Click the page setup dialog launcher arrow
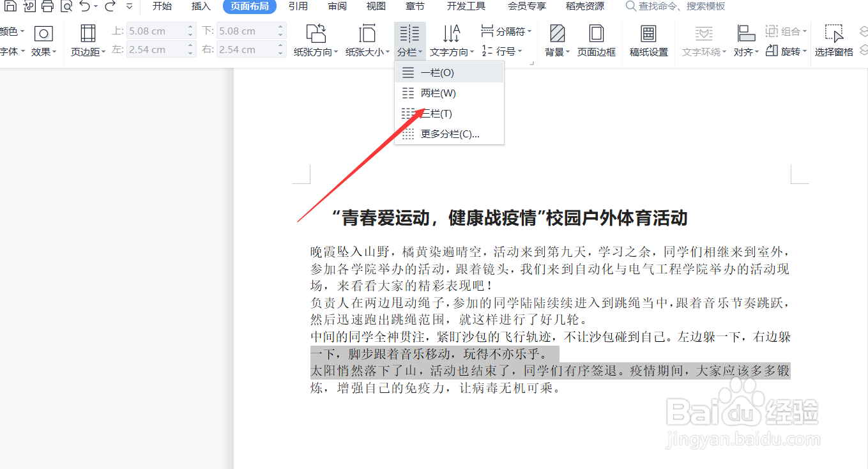The image size is (868, 469). [x=531, y=62]
